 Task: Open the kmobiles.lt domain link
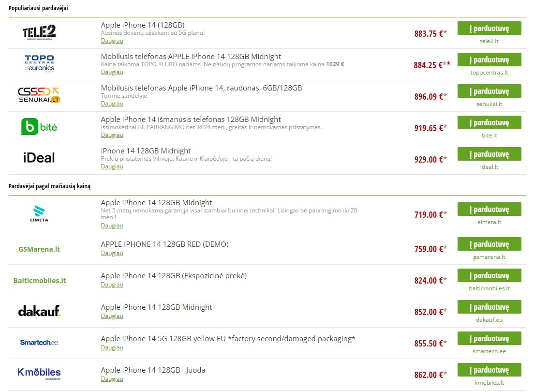pos(489,382)
